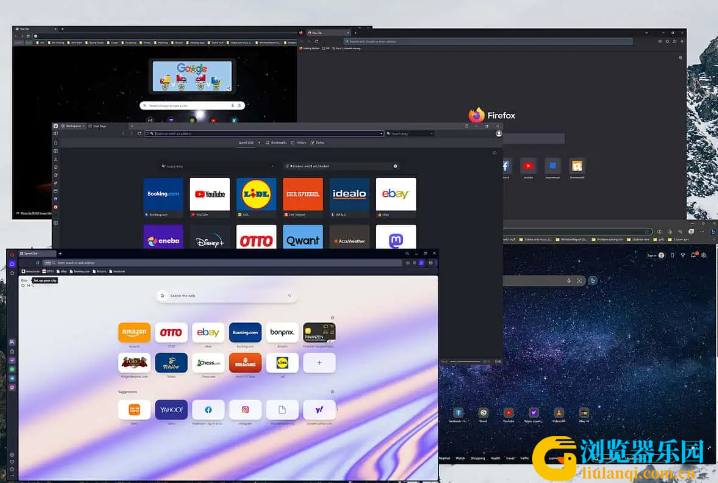Favorite this page with Edge's star icon
Image resolution: width=718 pixels, height=483 pixels.
coord(647,232)
